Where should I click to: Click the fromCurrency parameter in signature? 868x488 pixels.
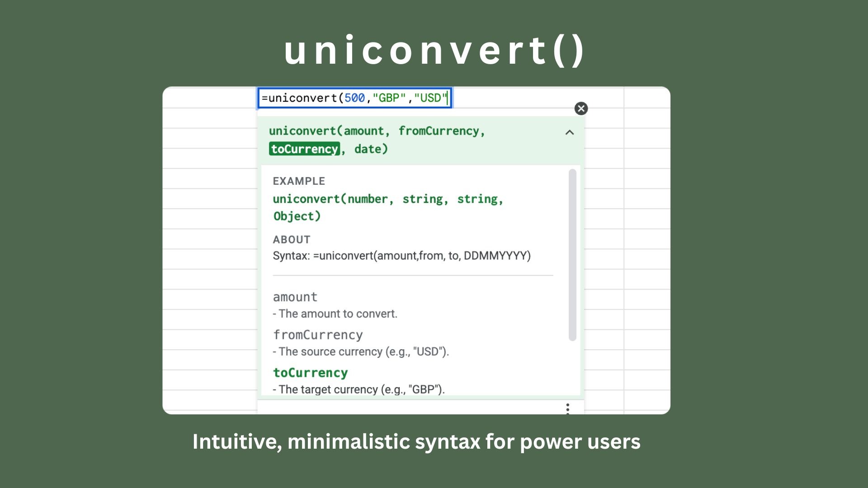(438, 131)
